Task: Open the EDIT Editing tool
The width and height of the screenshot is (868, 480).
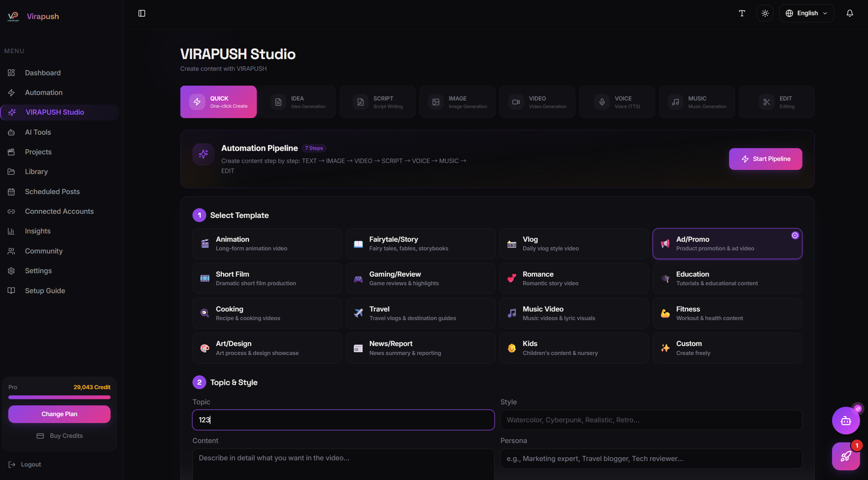Action: 776,102
